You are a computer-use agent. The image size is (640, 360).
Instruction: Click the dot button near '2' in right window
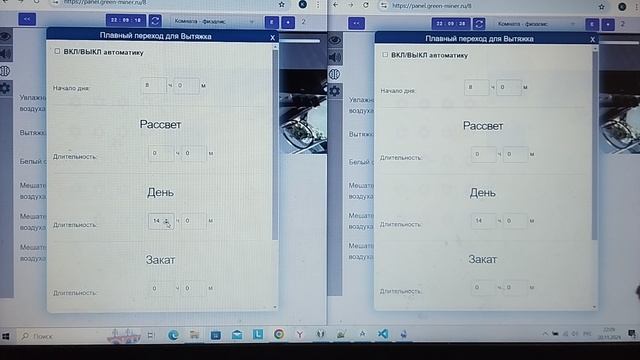click(608, 24)
